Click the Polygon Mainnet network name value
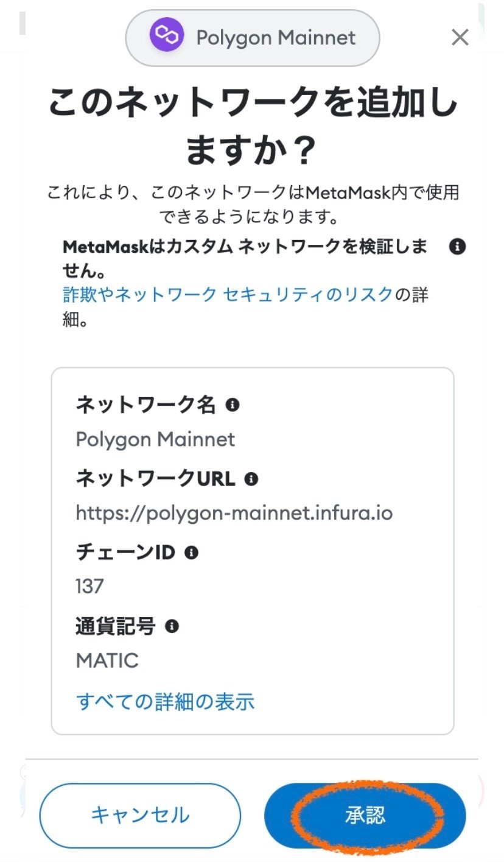 155,439
